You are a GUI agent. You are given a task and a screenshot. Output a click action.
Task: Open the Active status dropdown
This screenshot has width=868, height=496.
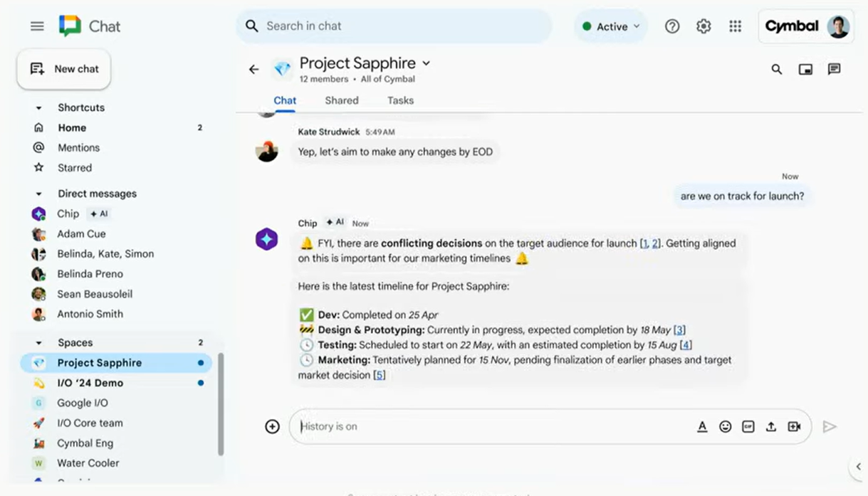coord(611,26)
